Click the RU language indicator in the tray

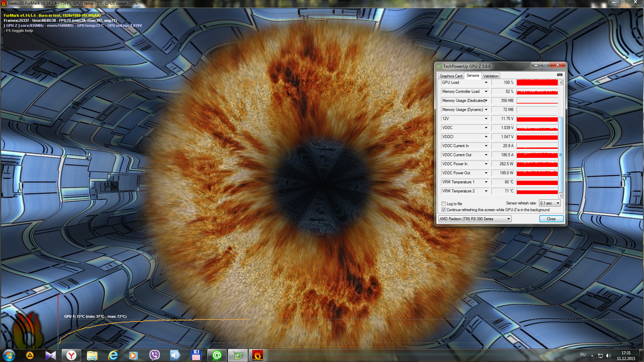tap(583, 355)
